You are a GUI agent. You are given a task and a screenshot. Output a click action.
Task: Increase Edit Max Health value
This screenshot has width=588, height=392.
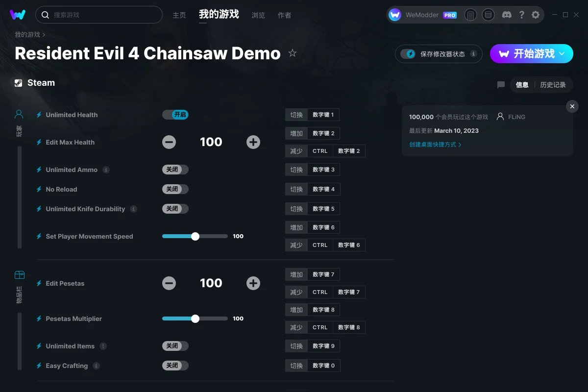pos(253,142)
